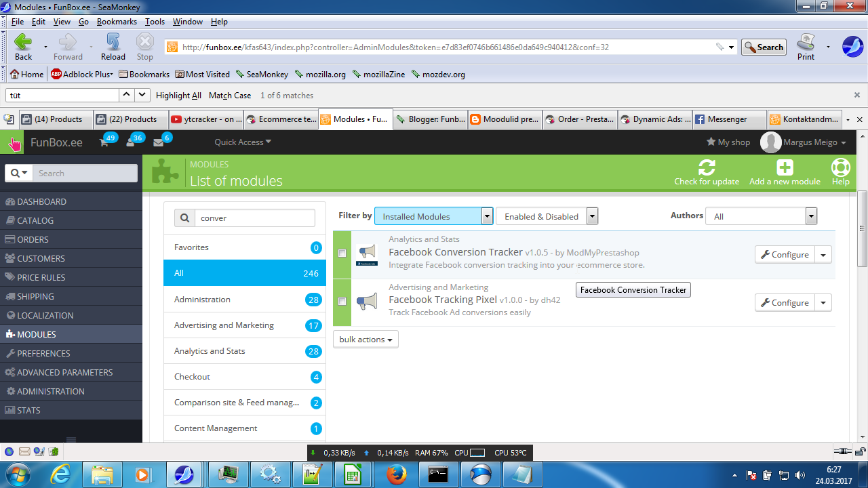Open Mail envelope icon in browser status bar
The image size is (868, 488).
point(24,451)
